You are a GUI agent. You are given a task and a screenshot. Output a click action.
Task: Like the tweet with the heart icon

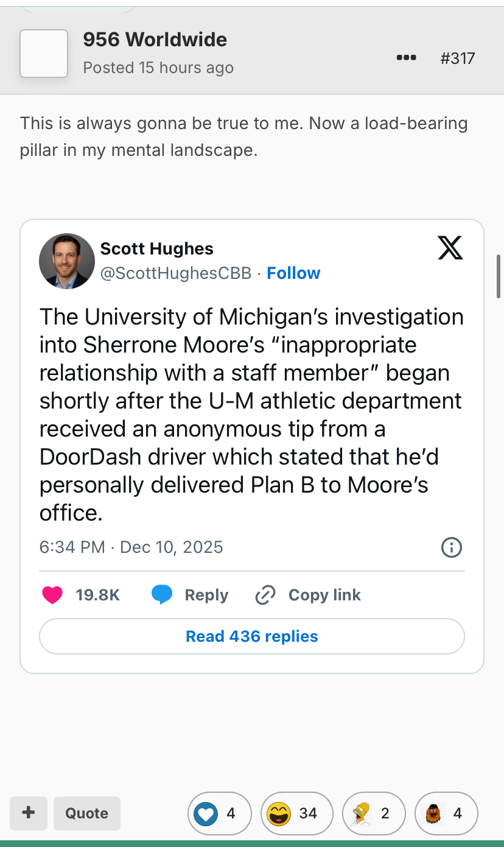[53, 595]
